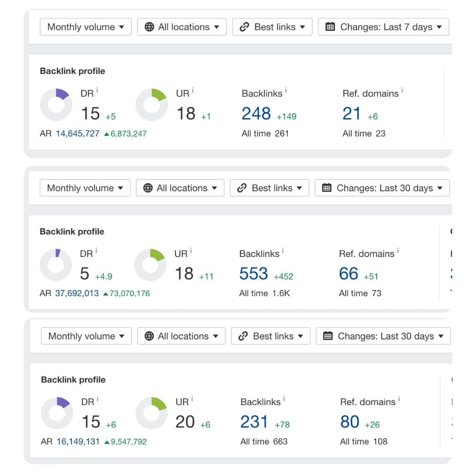This screenshot has width=476, height=476.
Task: Click Backlinks info icon above the 231 count
Action: (x=284, y=398)
